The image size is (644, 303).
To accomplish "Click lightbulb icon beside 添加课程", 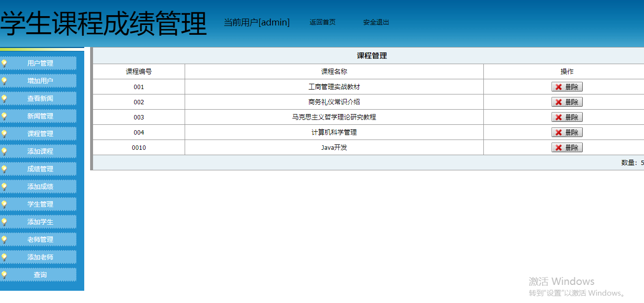I will tap(4, 151).
